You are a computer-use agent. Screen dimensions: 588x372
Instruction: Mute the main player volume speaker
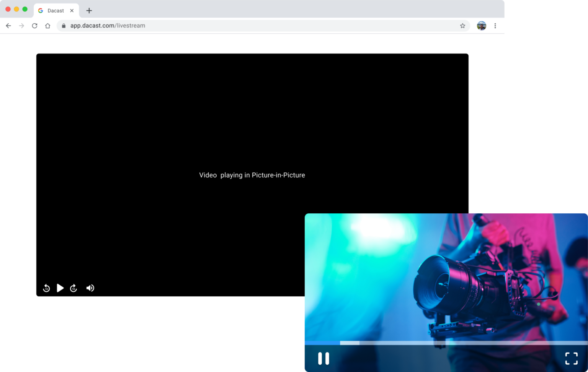point(90,288)
